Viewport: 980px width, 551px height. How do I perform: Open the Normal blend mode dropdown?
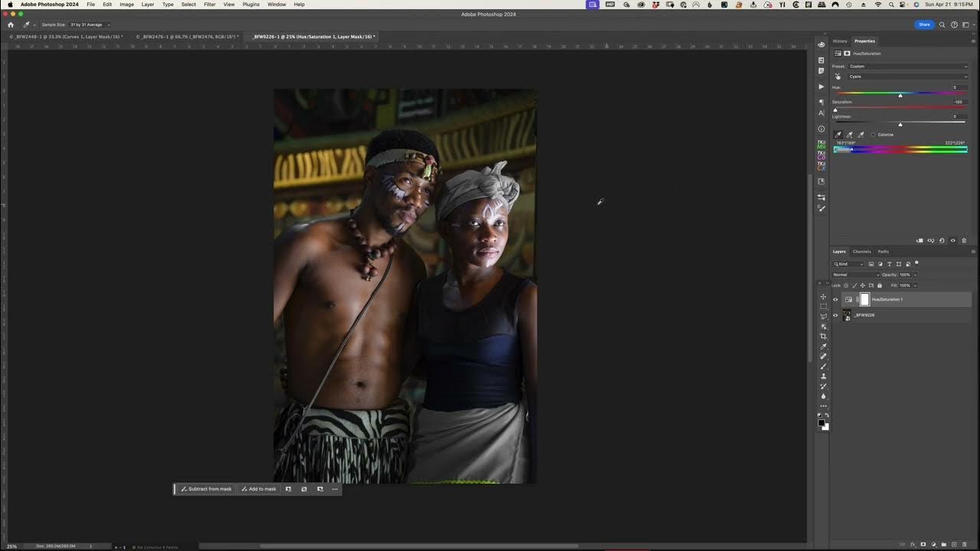(x=857, y=275)
